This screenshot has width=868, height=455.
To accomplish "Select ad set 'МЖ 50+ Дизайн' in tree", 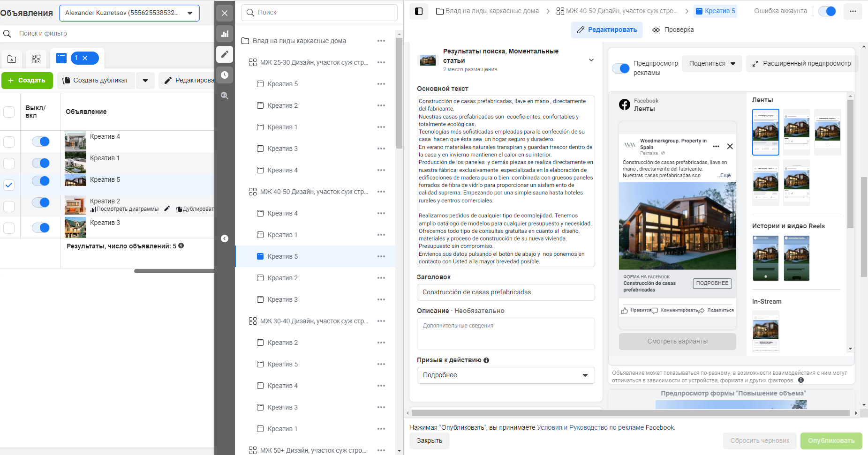I will [313, 450].
